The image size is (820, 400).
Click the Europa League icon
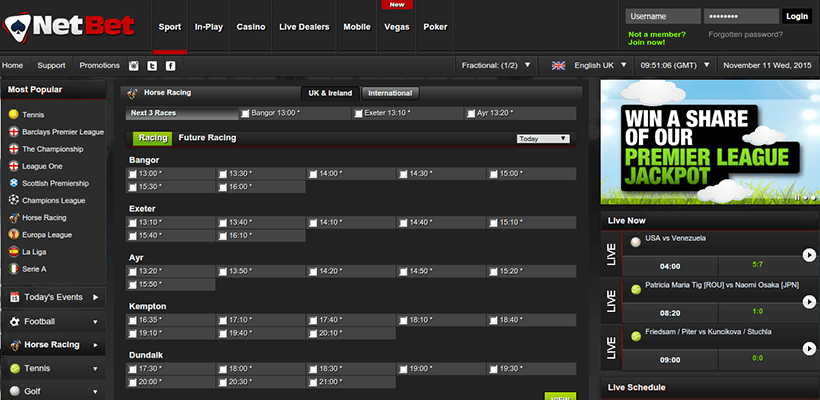coord(14,235)
